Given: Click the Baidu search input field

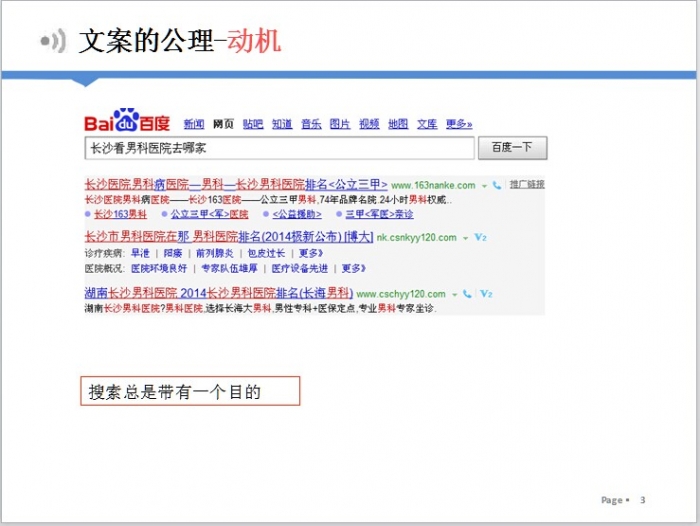Looking at the screenshot, I should click(278, 148).
